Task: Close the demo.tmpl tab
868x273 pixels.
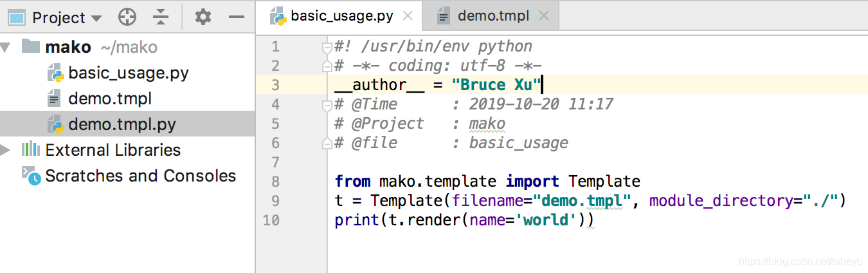Action: 544,16
